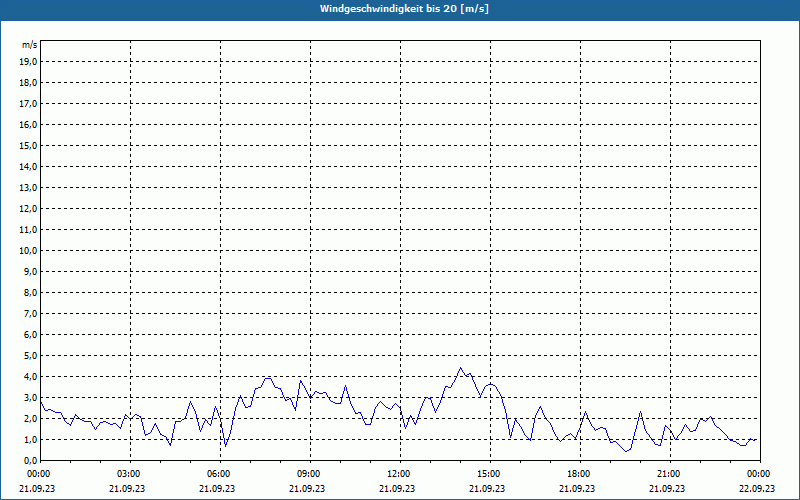800x500 pixels.
Task: Select the 7,0 y-axis value
Action: [30, 313]
